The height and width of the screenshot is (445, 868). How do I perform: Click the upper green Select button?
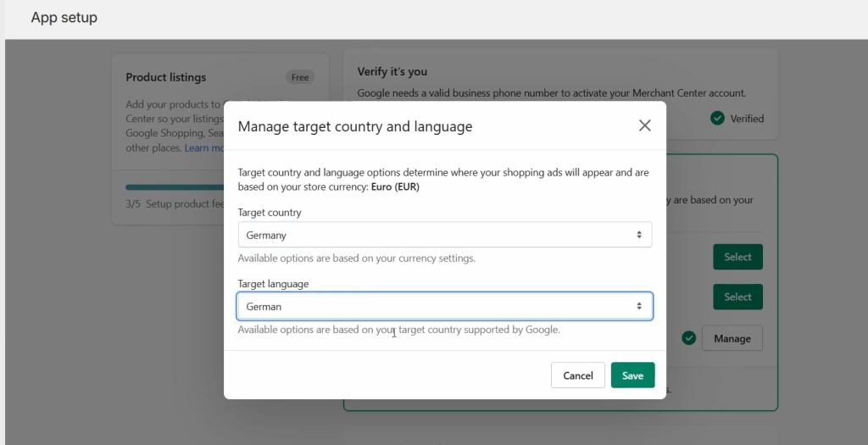[737, 257]
